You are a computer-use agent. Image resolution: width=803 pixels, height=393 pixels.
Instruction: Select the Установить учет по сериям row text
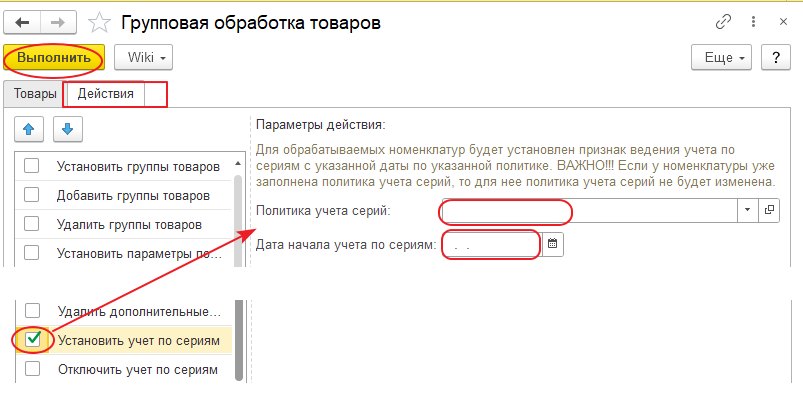[x=138, y=340]
